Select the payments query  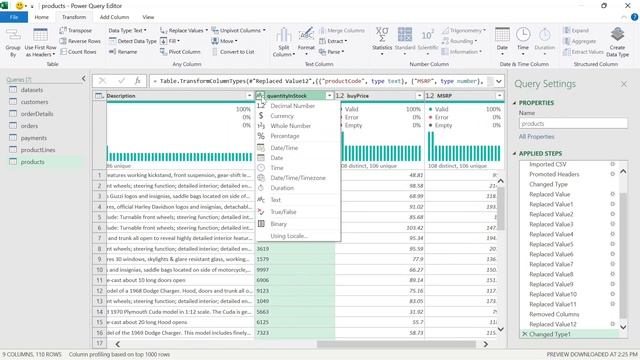(33, 138)
